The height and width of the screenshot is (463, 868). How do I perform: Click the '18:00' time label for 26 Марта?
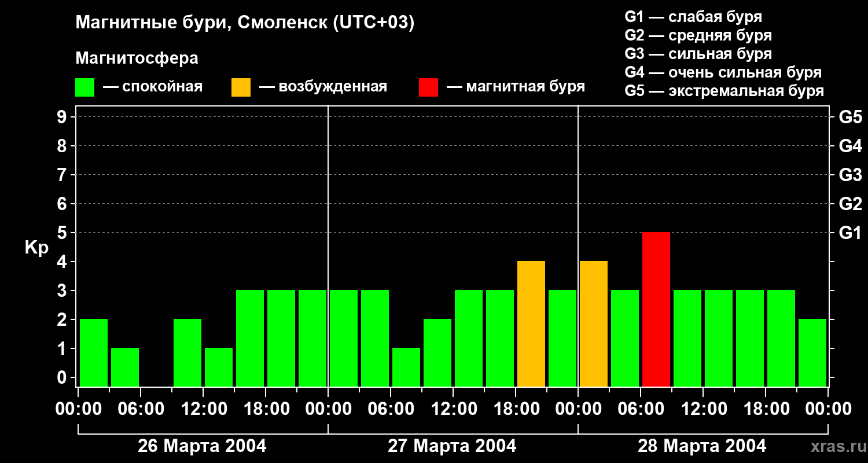(266, 409)
